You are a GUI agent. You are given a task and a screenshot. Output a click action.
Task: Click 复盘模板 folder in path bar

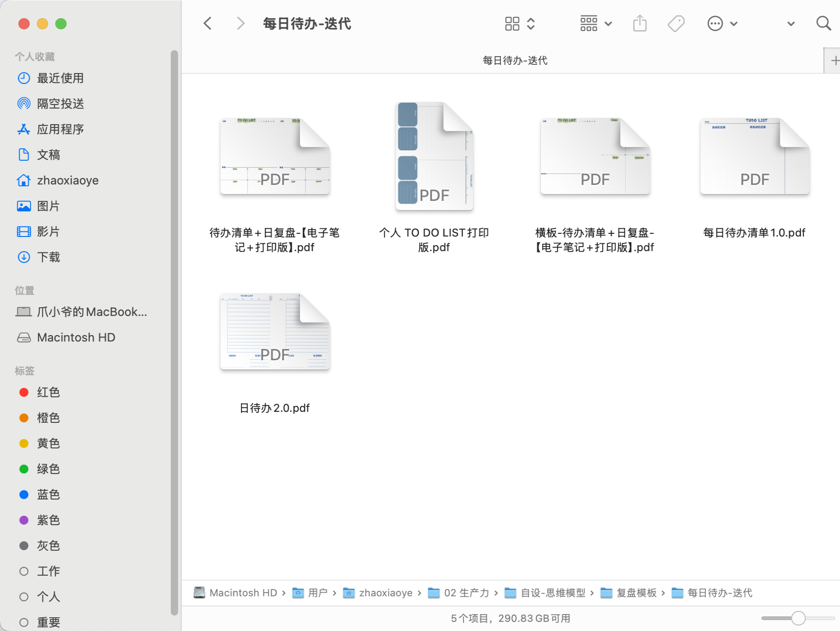pos(636,593)
